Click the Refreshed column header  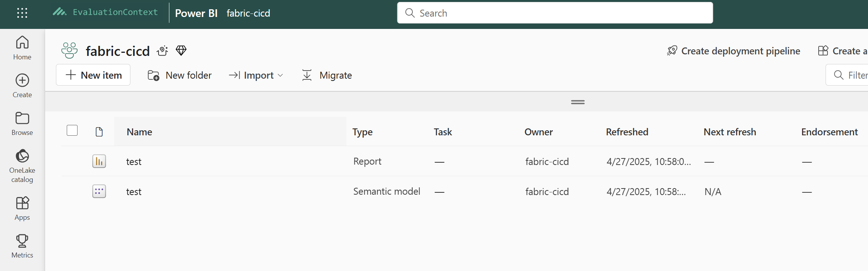point(627,132)
